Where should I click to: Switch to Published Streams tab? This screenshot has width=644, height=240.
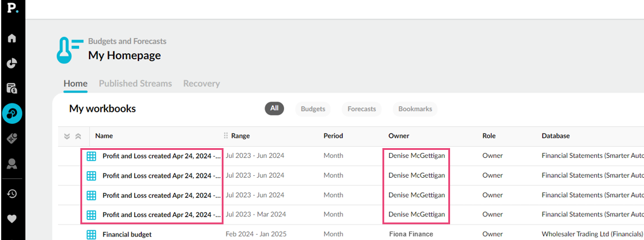point(135,83)
